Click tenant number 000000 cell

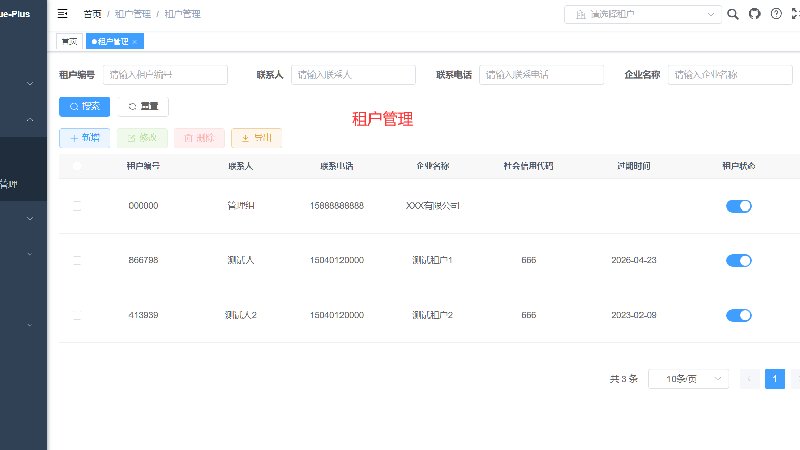pos(143,206)
